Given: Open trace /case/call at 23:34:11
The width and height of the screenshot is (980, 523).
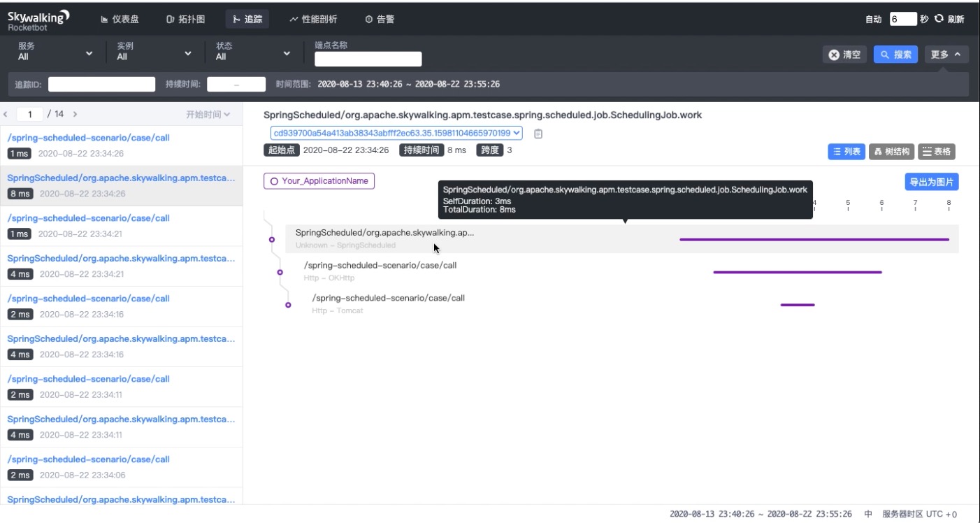Looking at the screenshot, I should tap(121, 387).
